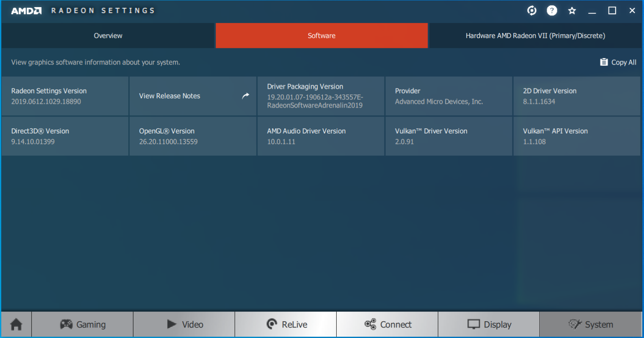Open the help question mark icon
The height and width of the screenshot is (338, 644).
[552, 11]
